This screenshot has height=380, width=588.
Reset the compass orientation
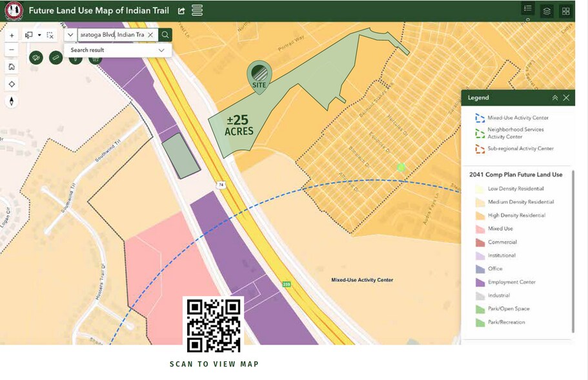12,101
